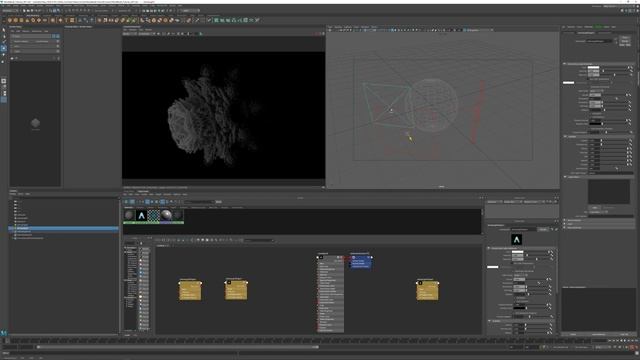
Task: Click the range slider bar below the timeline
Action: 178,347
